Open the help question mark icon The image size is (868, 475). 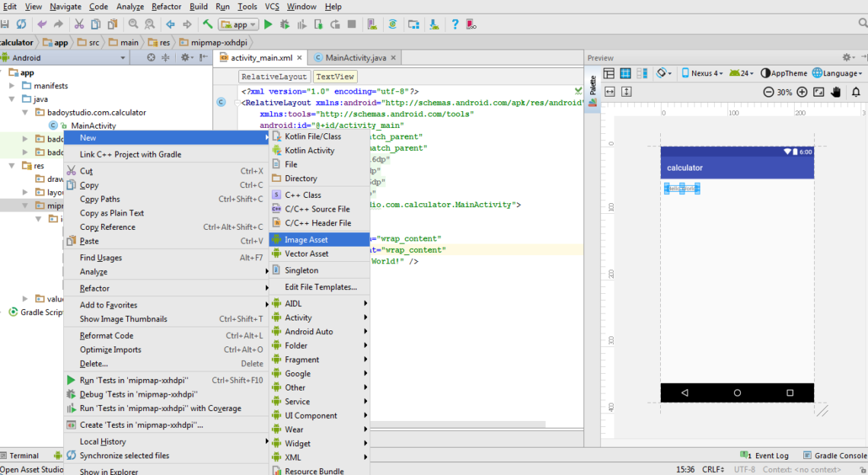click(455, 24)
